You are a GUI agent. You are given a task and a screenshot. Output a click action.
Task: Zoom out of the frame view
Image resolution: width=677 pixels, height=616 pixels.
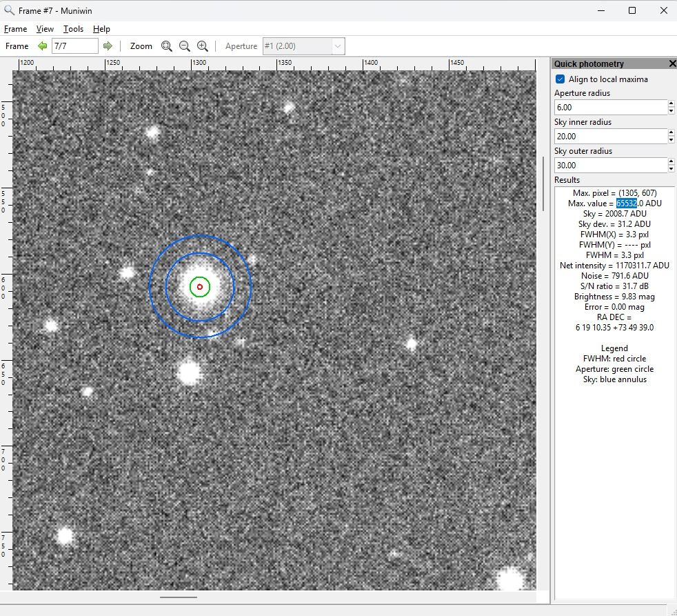pos(185,46)
